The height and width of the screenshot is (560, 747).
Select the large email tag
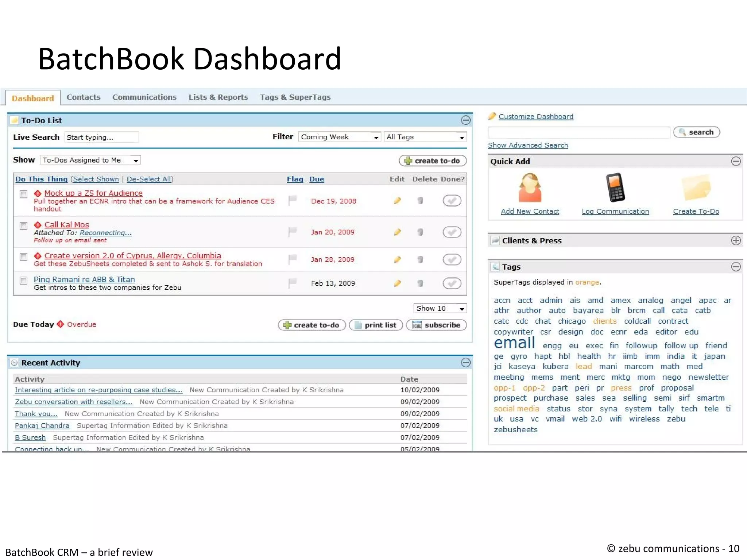(514, 343)
